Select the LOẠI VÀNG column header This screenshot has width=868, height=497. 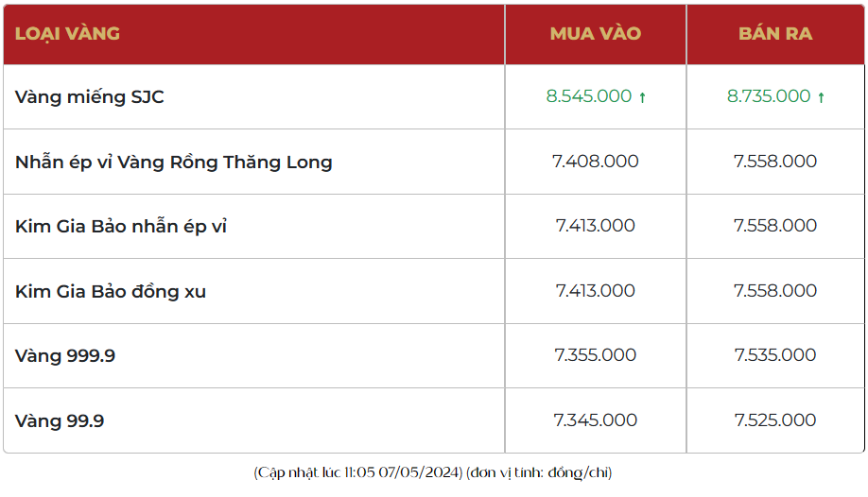coord(67,34)
